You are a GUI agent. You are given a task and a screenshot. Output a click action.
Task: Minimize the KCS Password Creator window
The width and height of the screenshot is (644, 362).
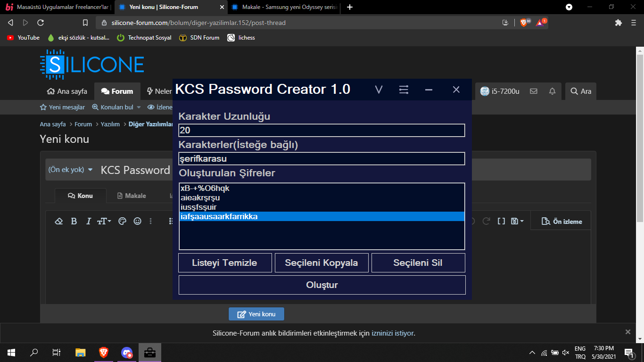click(x=429, y=90)
